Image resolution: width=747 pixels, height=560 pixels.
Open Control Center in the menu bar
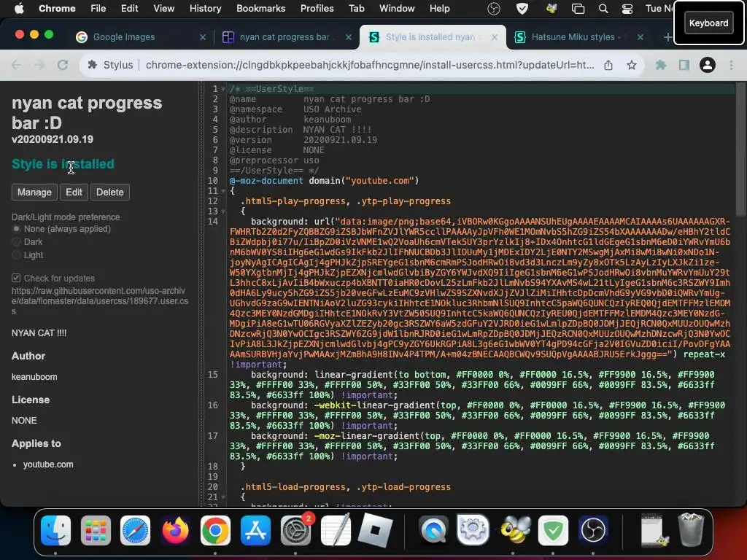(x=627, y=9)
